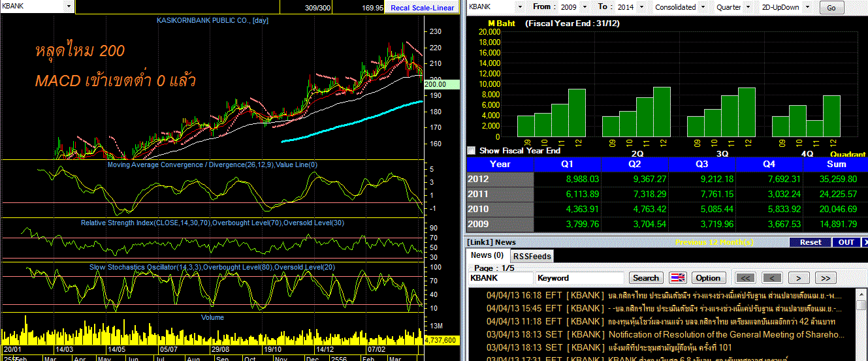Click the Q1 column header
Screen dimensions: 868x361
568,164
